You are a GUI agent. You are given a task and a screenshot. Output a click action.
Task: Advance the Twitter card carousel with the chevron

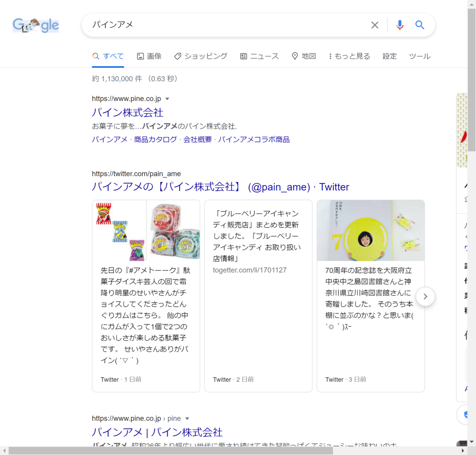click(x=425, y=296)
